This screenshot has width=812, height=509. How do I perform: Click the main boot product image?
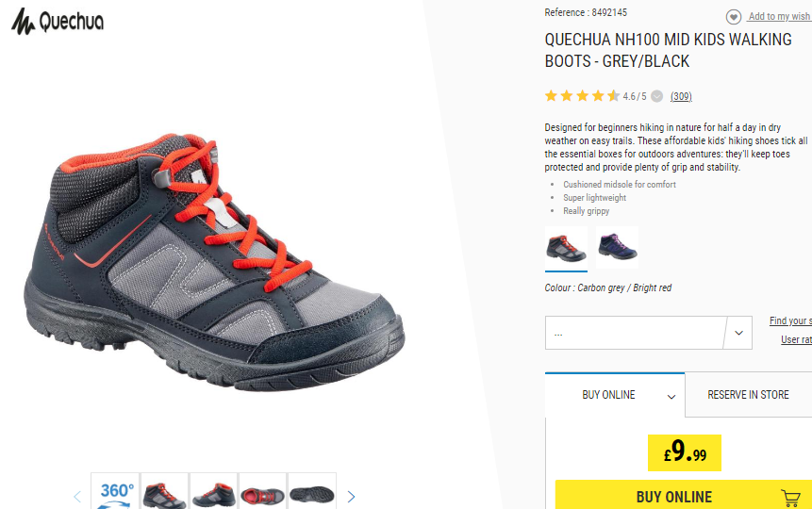point(213,262)
